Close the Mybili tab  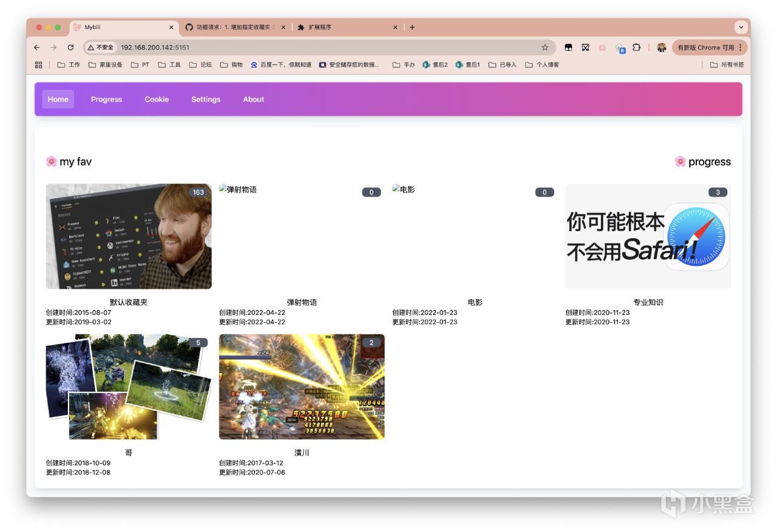(x=171, y=27)
